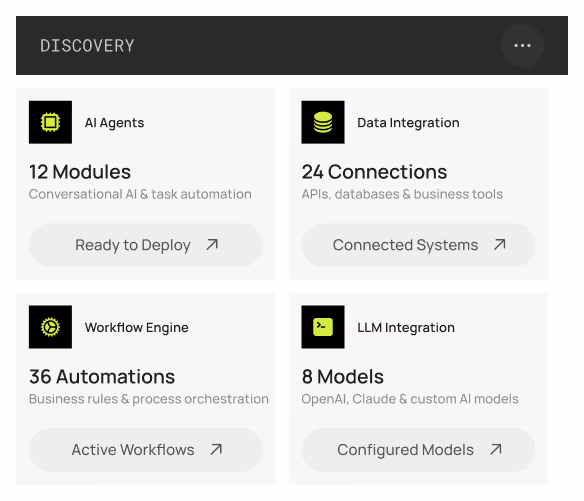Click the LLM Integration terminal icon
Screen dimensions: 584x501
click(323, 327)
